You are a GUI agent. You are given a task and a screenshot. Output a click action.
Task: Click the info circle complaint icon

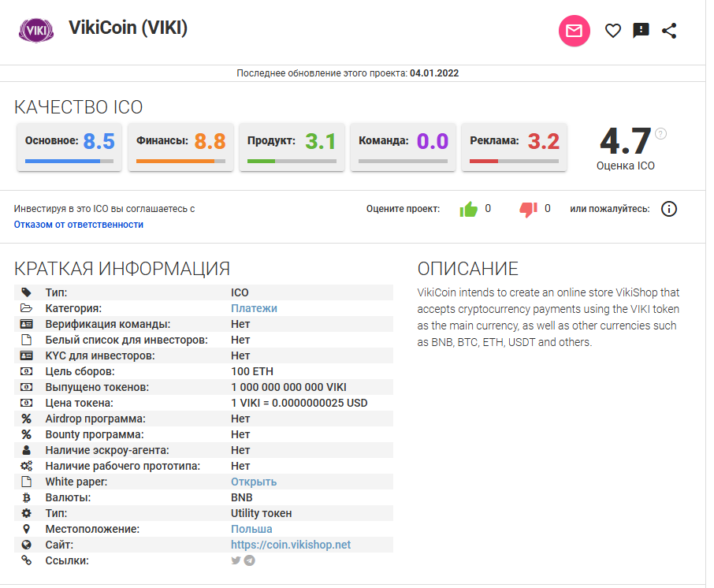pos(669,209)
